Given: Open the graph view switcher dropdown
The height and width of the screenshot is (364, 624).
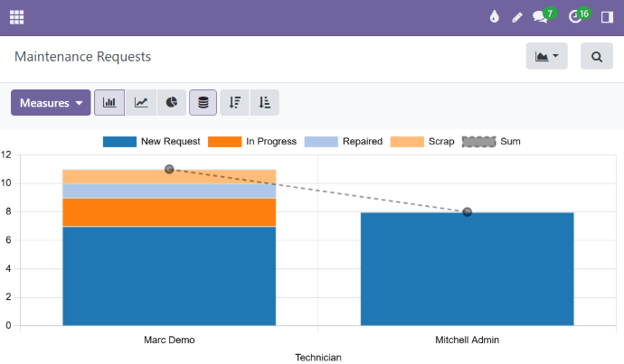Looking at the screenshot, I should pos(546,56).
